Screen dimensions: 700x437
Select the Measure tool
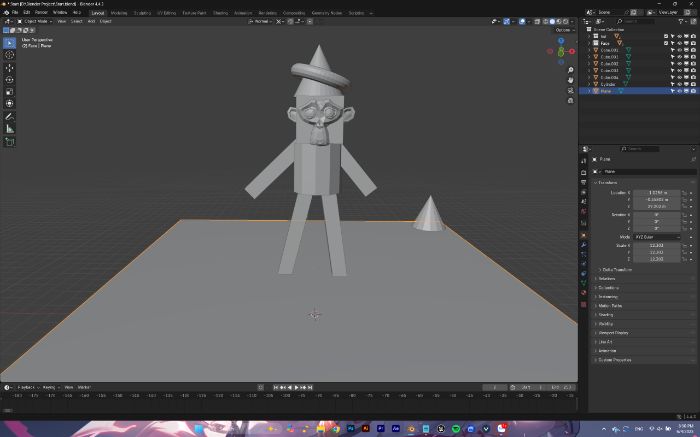[9, 129]
